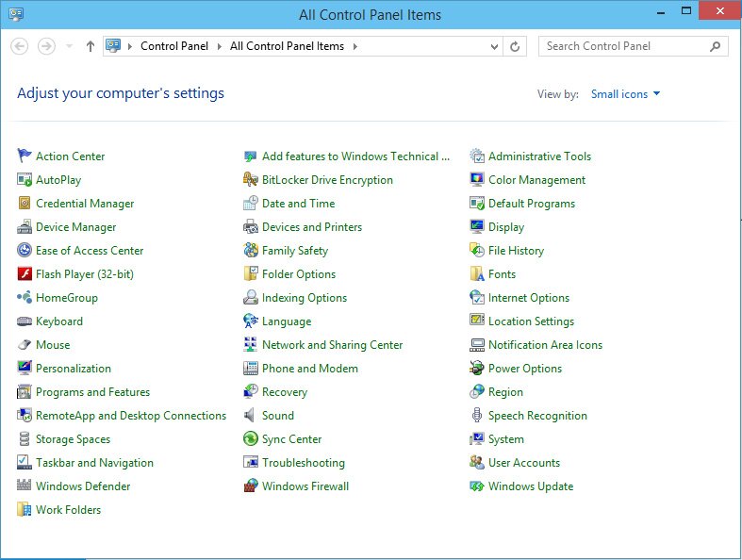Open Default Programs link
Viewport: 742px width, 560px height.
(532, 204)
